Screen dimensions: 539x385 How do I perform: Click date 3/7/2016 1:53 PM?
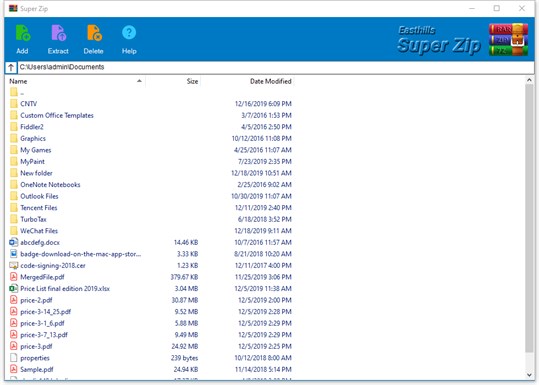point(266,115)
